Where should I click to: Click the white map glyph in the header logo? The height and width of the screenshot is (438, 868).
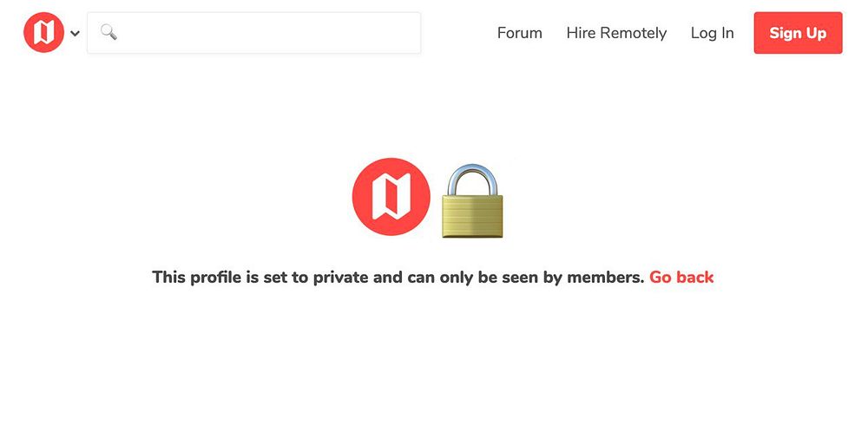pyautogui.click(x=43, y=33)
